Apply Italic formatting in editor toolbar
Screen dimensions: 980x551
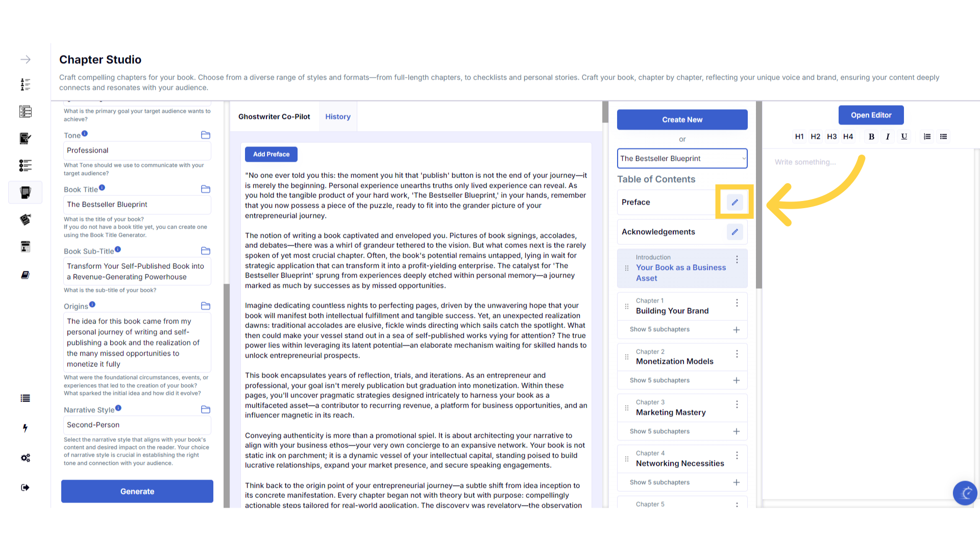pyautogui.click(x=888, y=137)
